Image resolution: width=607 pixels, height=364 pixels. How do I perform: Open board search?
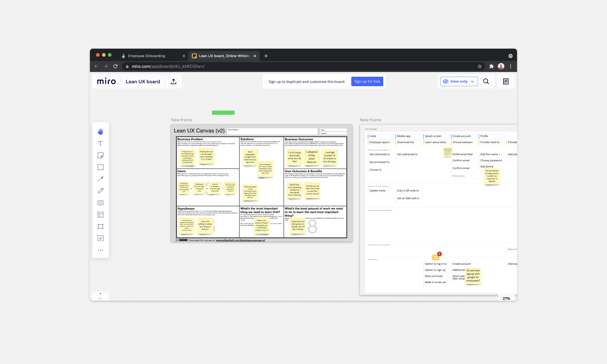[486, 81]
